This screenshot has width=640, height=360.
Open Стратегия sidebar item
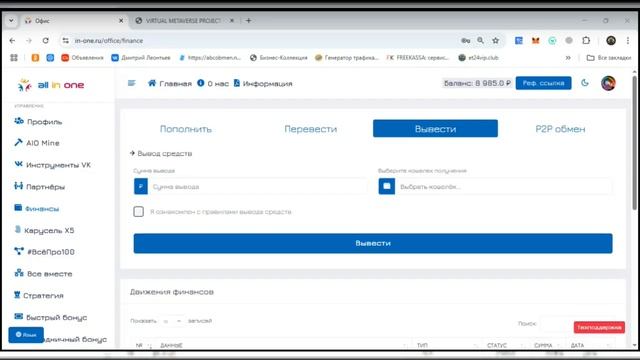tap(39, 295)
